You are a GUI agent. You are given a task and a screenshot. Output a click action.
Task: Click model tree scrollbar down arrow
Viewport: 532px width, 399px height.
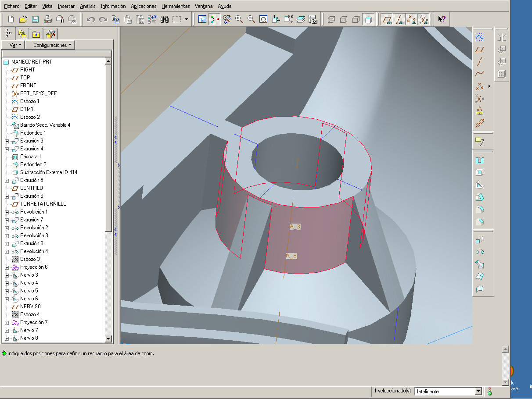click(x=108, y=338)
